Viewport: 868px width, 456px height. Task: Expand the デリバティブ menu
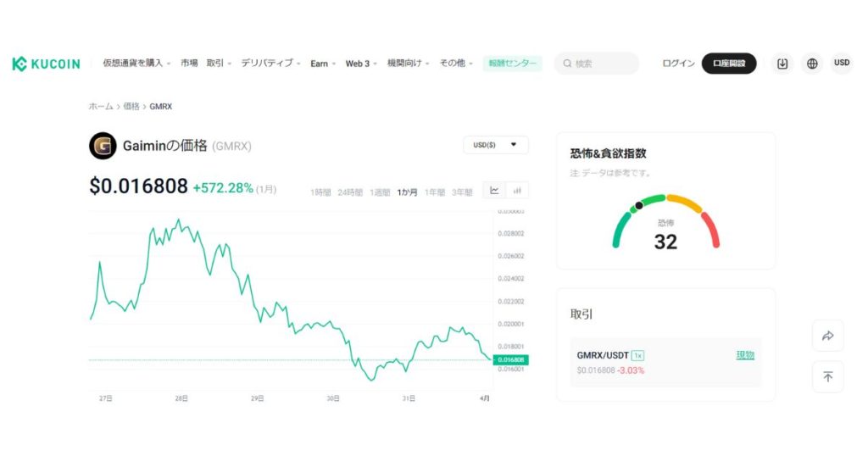270,64
